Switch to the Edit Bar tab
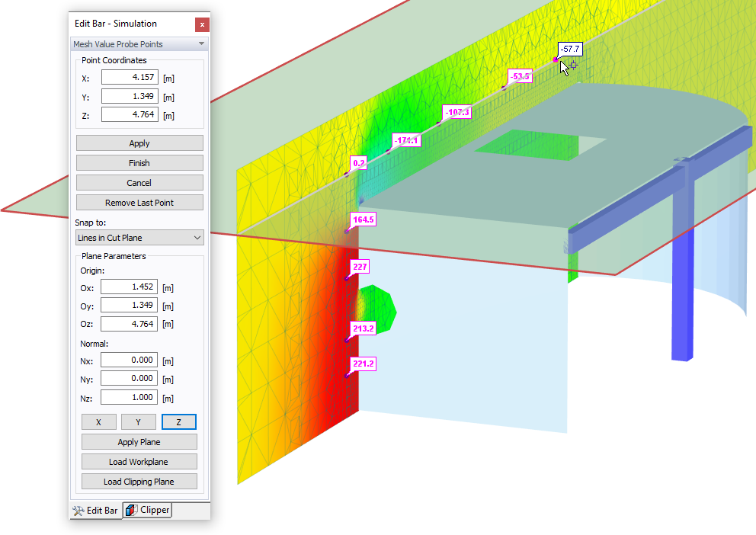Viewport: 756px width, 535px height. point(95,511)
